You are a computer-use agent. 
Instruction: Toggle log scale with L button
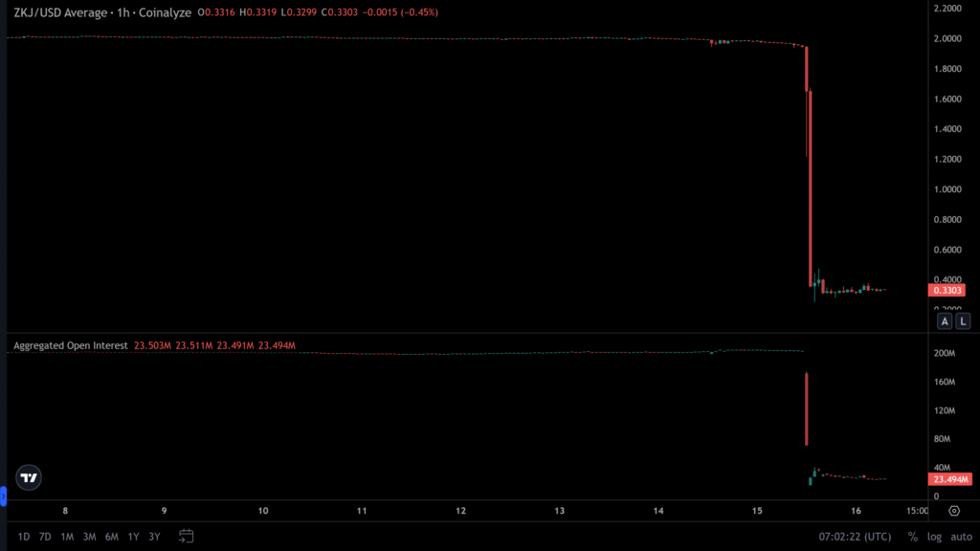click(963, 321)
